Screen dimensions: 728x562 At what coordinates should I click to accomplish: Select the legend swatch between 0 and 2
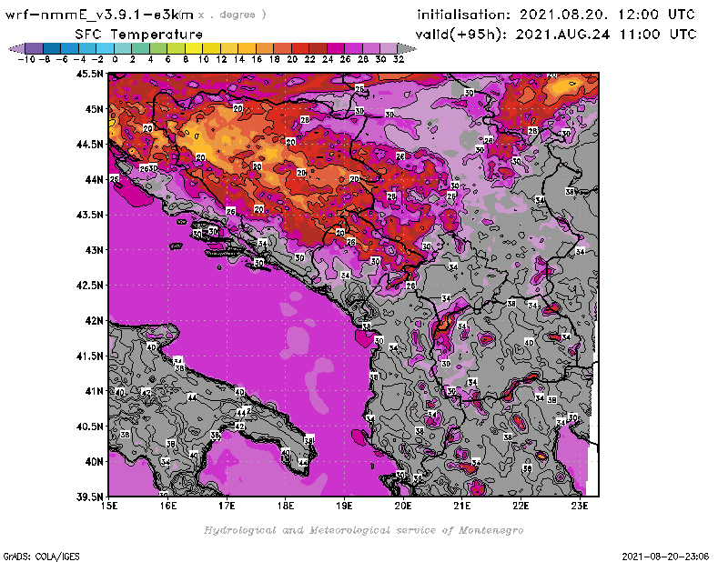[123, 49]
